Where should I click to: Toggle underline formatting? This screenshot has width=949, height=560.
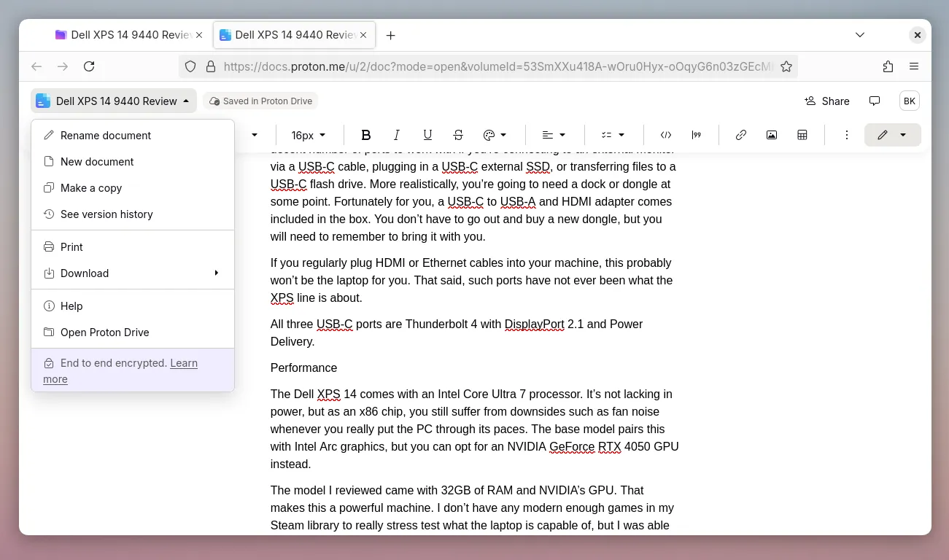[427, 135]
